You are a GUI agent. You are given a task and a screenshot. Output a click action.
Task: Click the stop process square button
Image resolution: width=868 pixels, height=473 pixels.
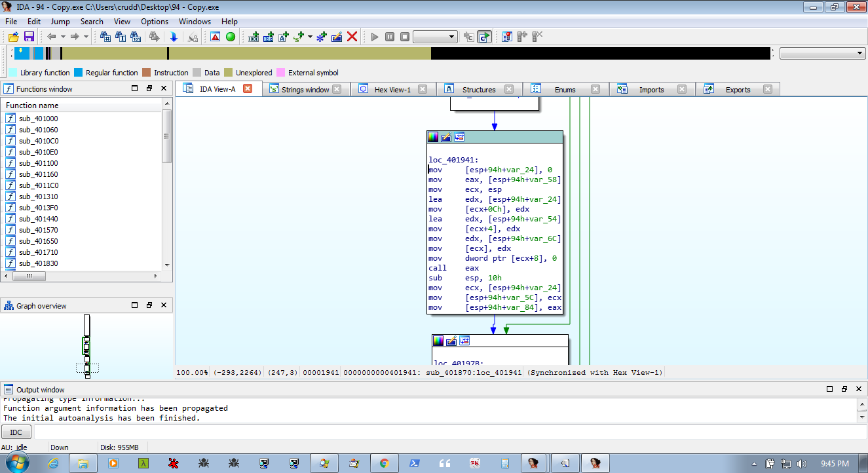pos(405,37)
